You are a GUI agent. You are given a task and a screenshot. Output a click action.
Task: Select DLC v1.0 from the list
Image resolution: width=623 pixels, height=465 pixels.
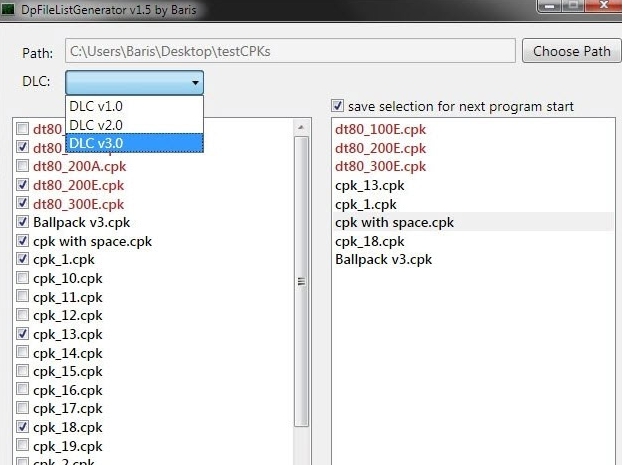tap(134, 106)
